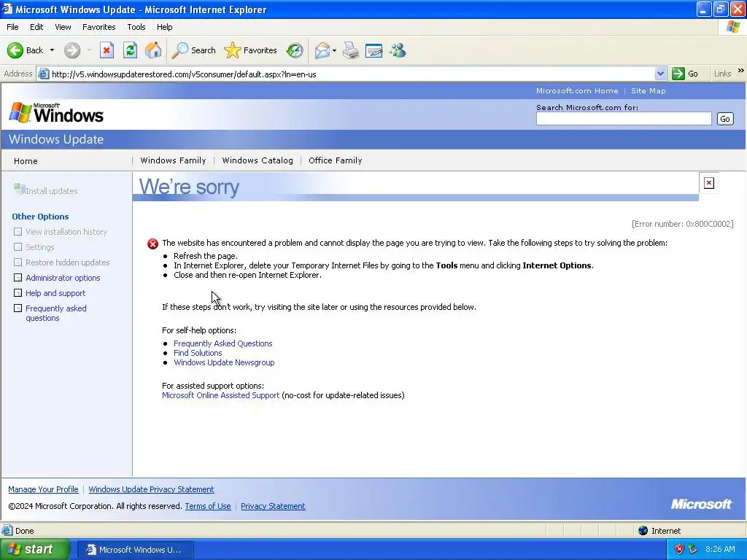Screen dimensions: 747x560
Task: Open Microsoft Online Assisted Support link
Action: 220,395
